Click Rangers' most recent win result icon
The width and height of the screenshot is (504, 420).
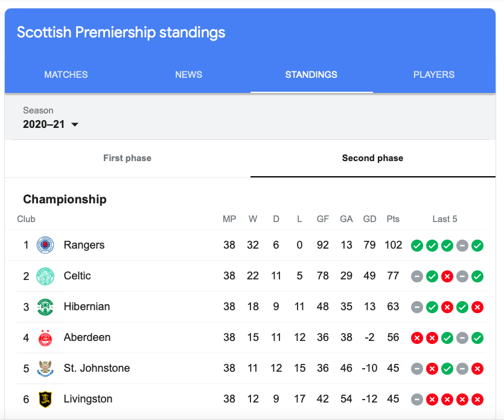(477, 246)
